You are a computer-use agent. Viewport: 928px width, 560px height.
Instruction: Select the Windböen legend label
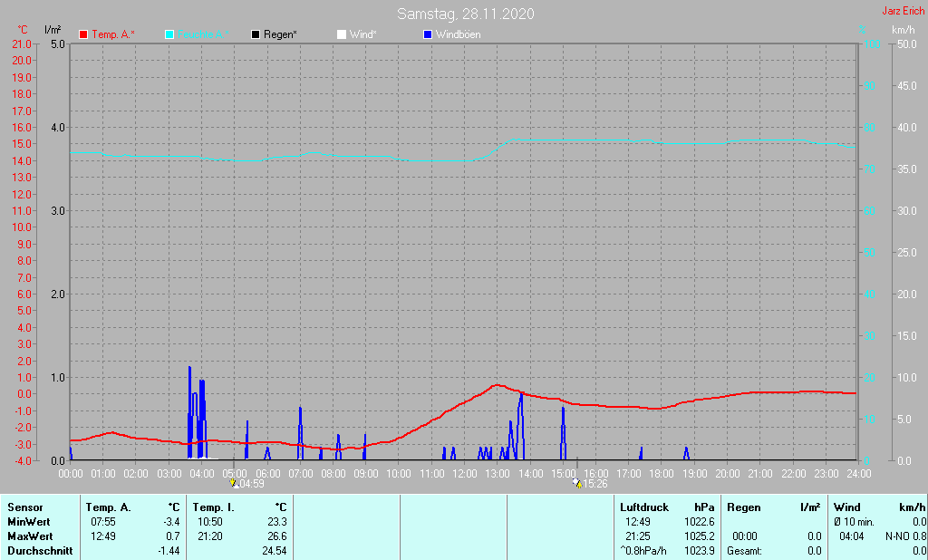point(458,34)
